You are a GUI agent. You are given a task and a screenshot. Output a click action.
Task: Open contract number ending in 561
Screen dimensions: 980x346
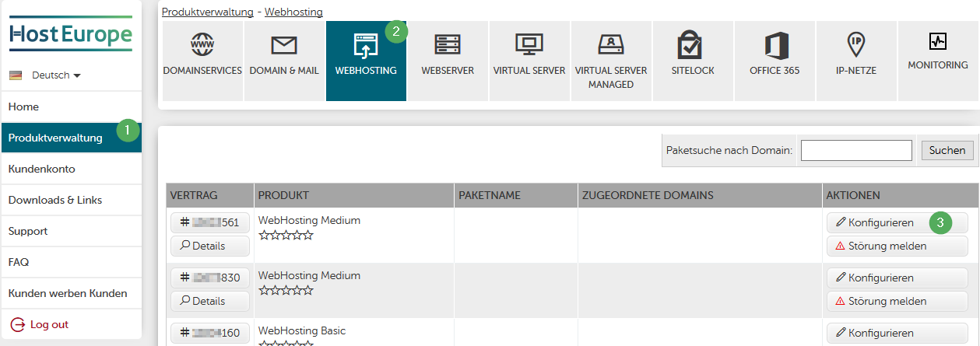pyautogui.click(x=210, y=222)
